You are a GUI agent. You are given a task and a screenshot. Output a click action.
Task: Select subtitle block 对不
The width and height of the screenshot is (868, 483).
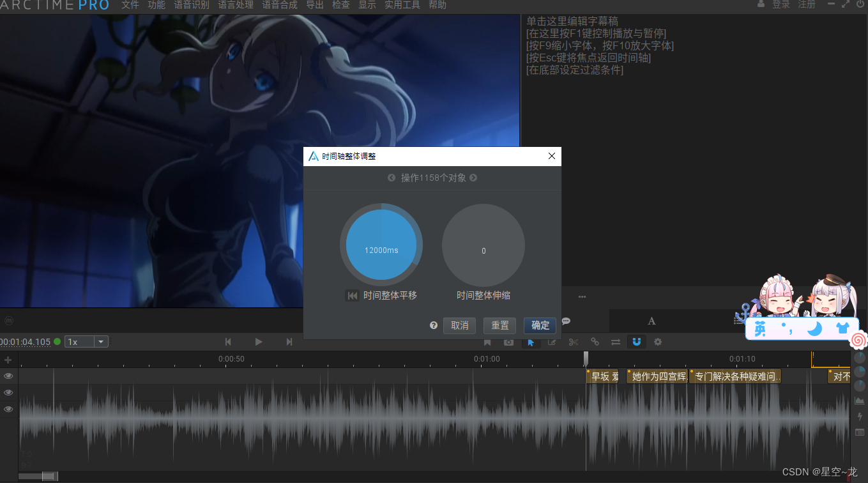pos(840,376)
